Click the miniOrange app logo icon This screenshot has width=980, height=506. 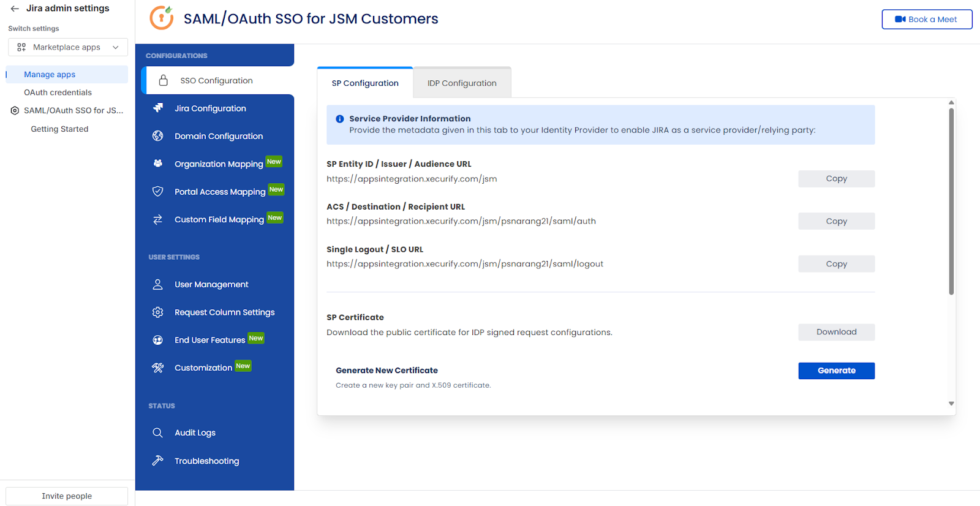pos(162,18)
